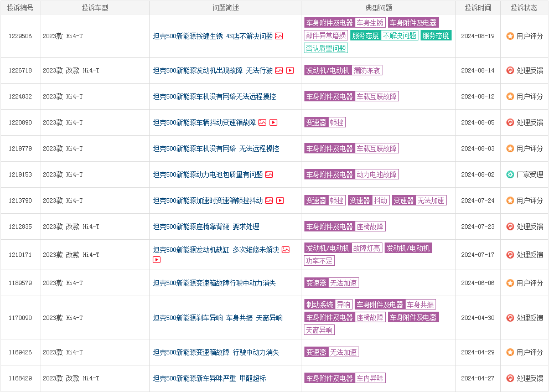
Task: Click the 动力电池故障 tag
Action: click(x=377, y=174)
